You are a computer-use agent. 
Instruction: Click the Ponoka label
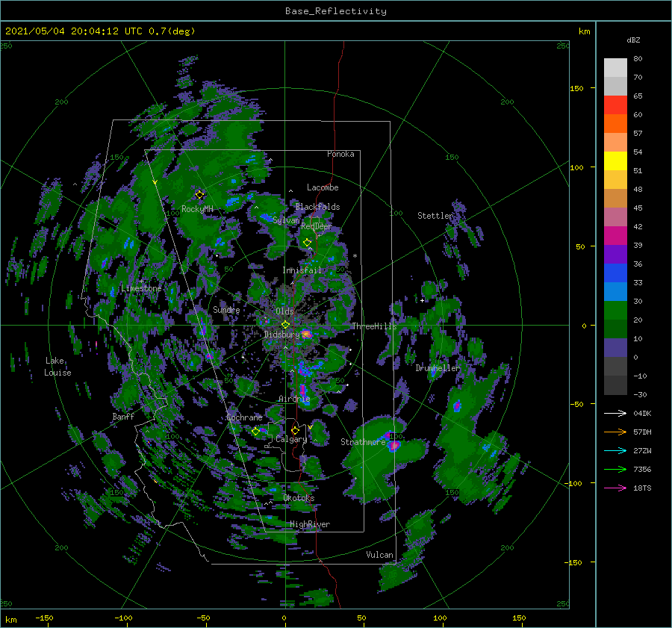340,154
